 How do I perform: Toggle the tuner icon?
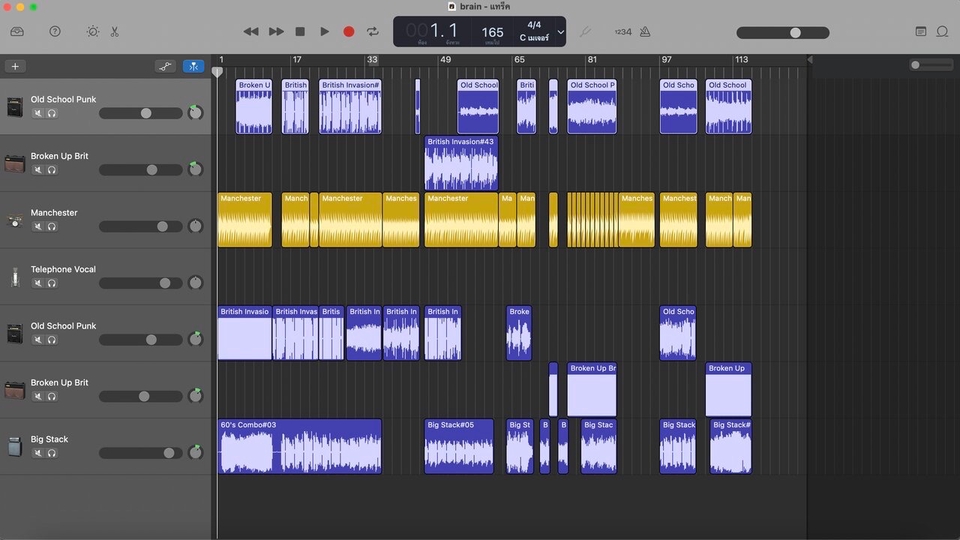(585, 31)
